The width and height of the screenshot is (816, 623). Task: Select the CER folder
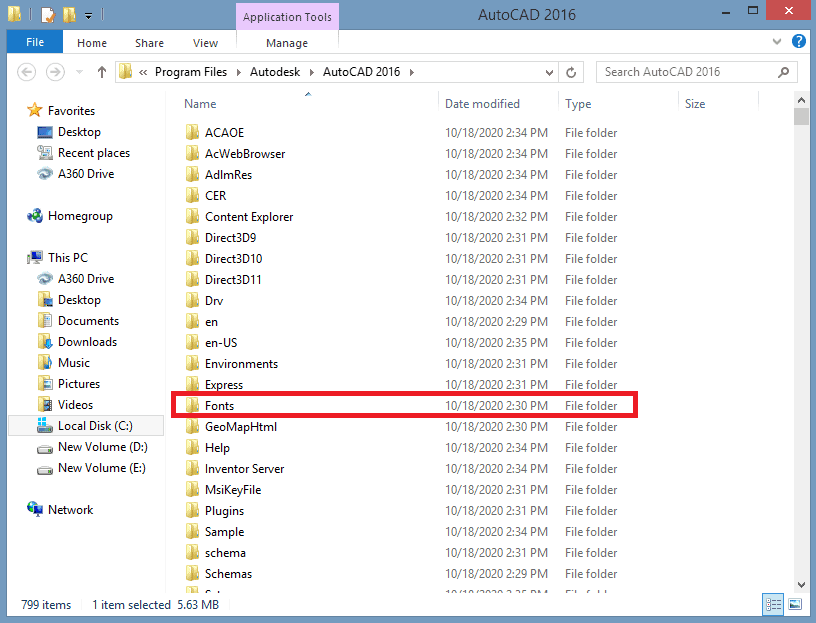point(215,196)
